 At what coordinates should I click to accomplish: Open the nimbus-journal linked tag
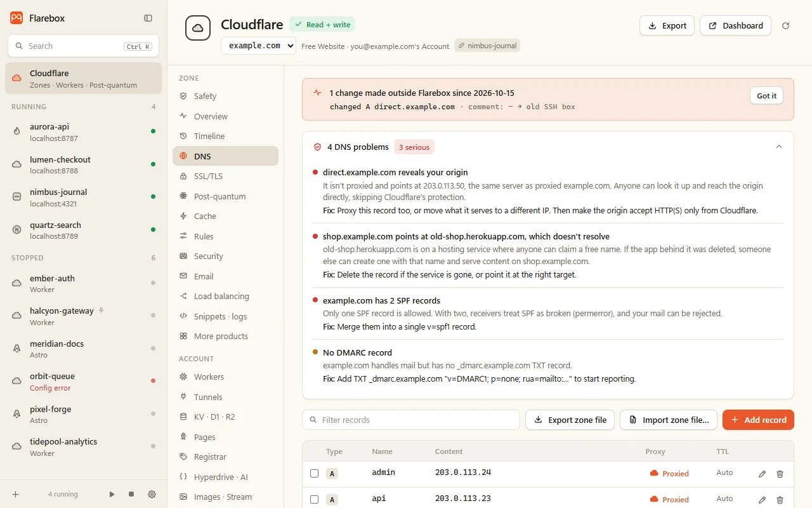487,46
